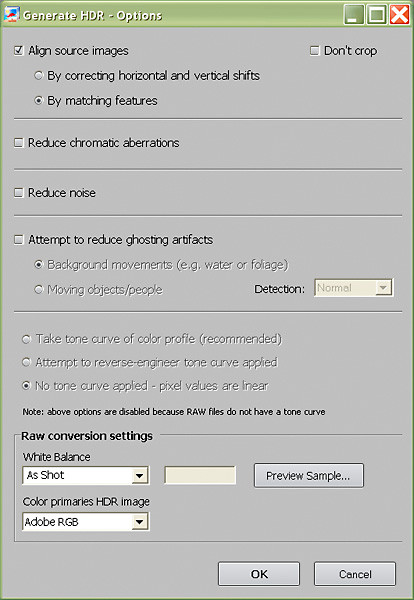This screenshot has height=600, width=414.
Task: Expand Color primaries Adobe RGB dropdown
Action: (x=86, y=522)
